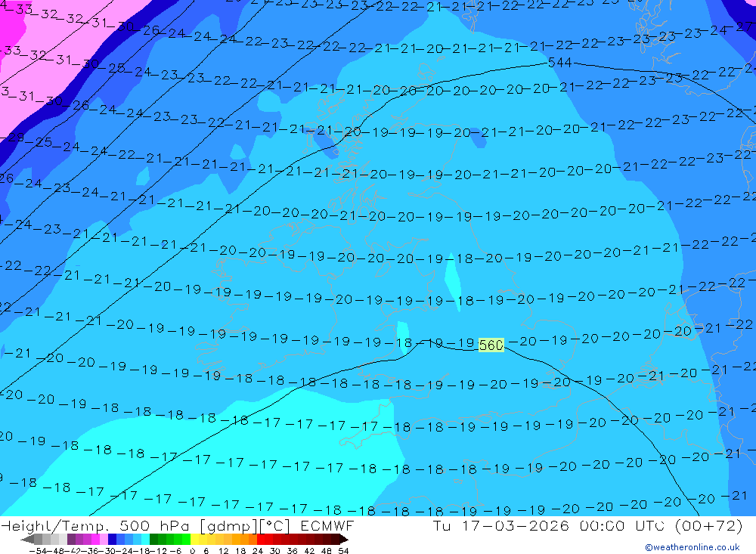
Task: Click the ECMWF model label
Action: (327, 526)
